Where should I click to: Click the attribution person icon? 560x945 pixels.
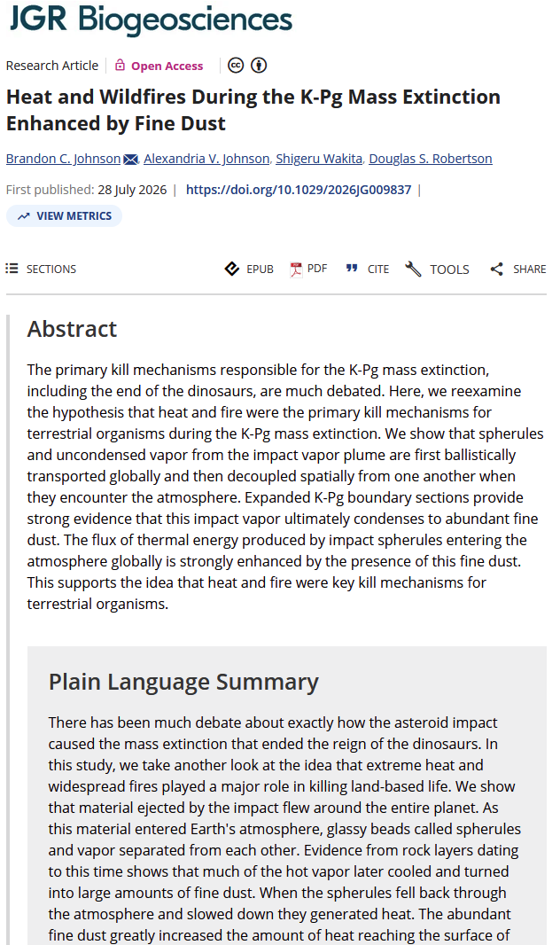point(259,65)
